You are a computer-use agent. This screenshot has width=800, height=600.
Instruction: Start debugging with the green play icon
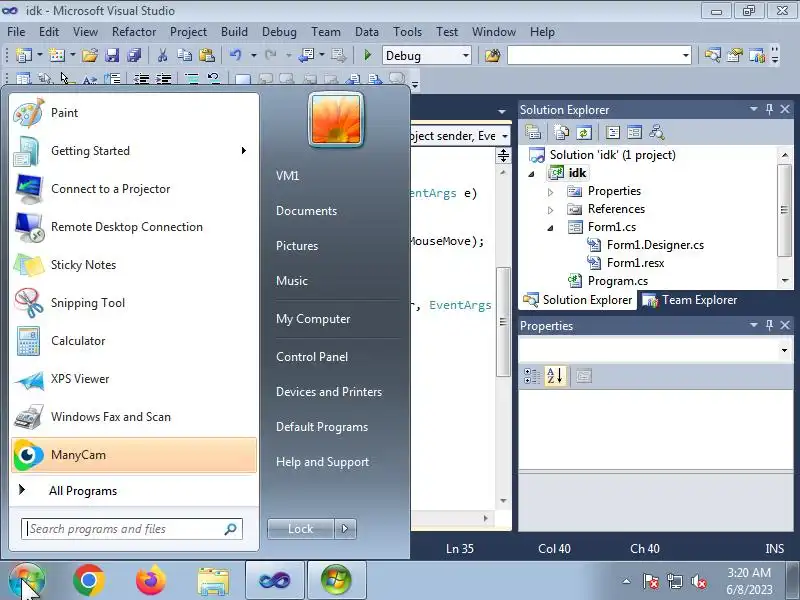367,55
